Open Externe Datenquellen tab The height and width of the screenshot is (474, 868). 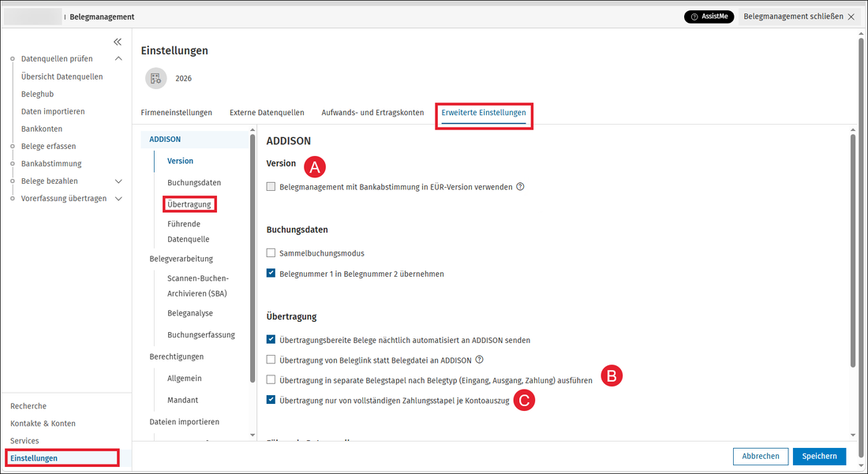pyautogui.click(x=267, y=113)
